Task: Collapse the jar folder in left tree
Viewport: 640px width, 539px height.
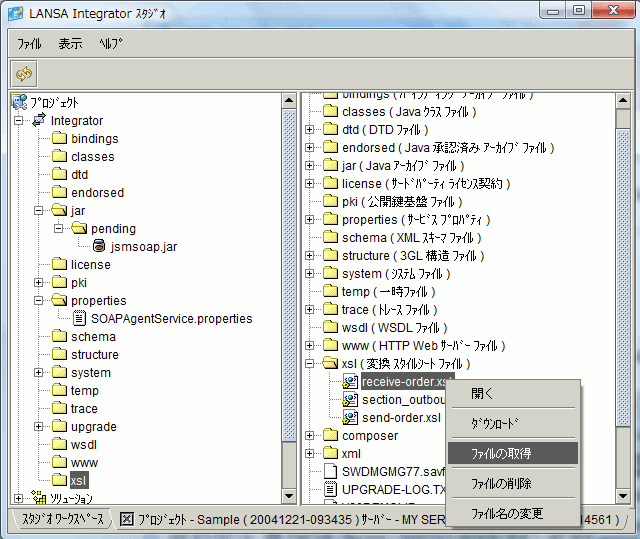Action: pos(38,211)
